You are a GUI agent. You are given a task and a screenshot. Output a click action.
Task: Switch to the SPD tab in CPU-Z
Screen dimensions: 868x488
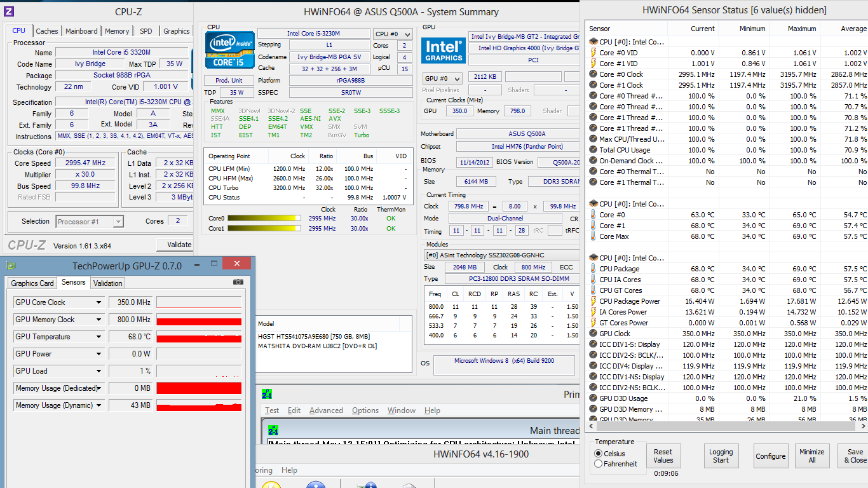point(146,31)
